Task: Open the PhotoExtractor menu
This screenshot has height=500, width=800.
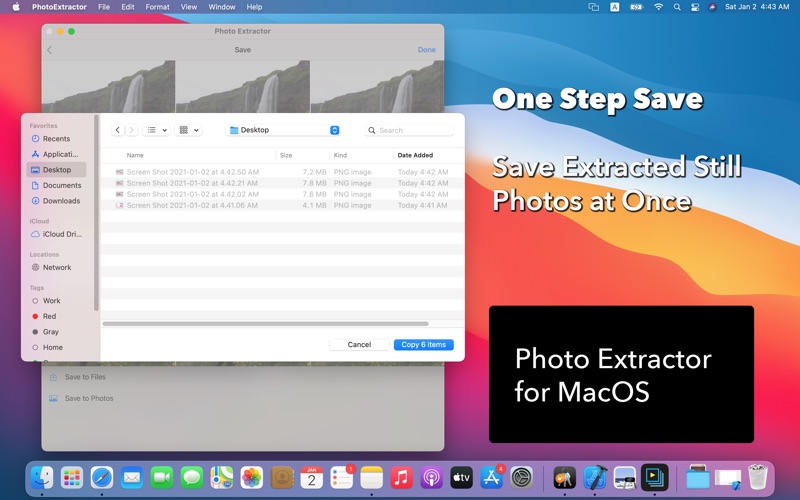Action: (59, 7)
